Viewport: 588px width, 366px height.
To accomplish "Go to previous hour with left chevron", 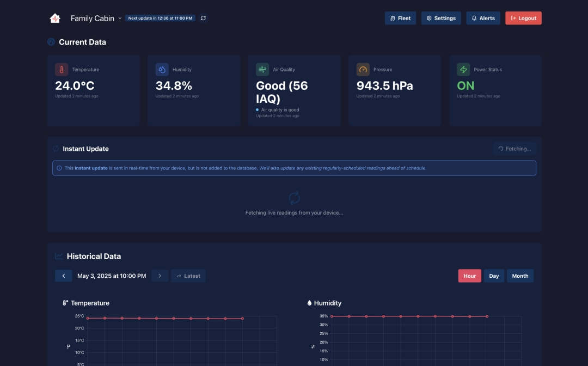I will pyautogui.click(x=63, y=276).
